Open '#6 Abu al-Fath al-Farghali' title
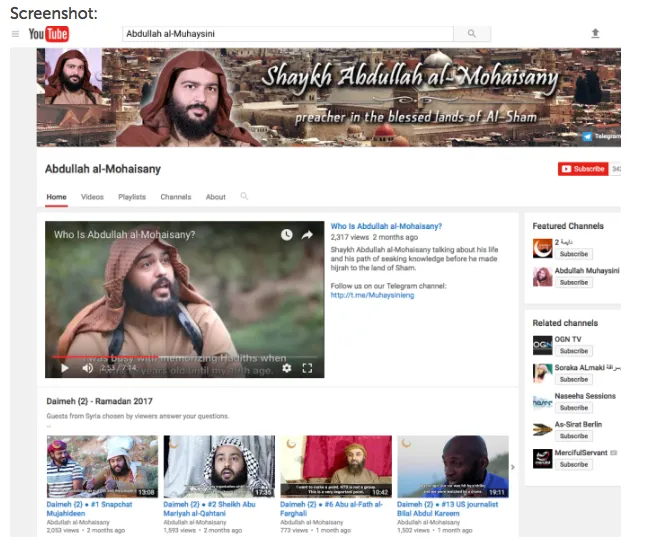Viewport: 652px width, 560px height. 331,509
